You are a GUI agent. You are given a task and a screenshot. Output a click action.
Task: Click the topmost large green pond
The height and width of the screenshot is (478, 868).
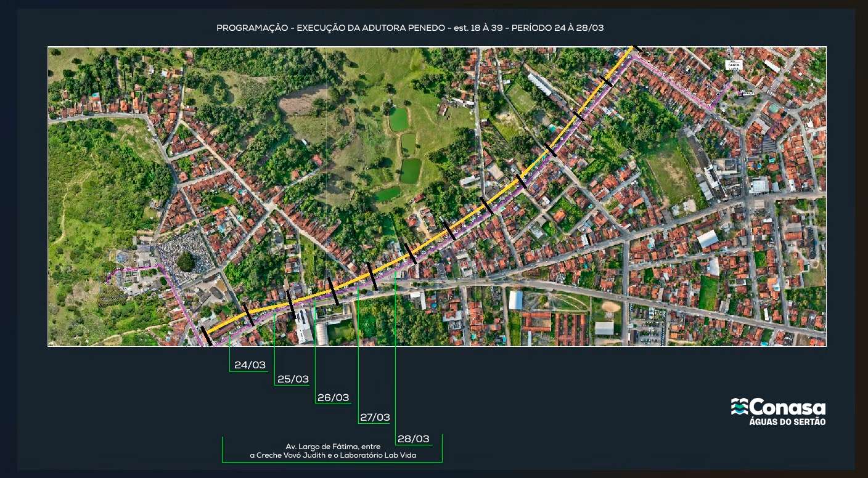click(399, 119)
